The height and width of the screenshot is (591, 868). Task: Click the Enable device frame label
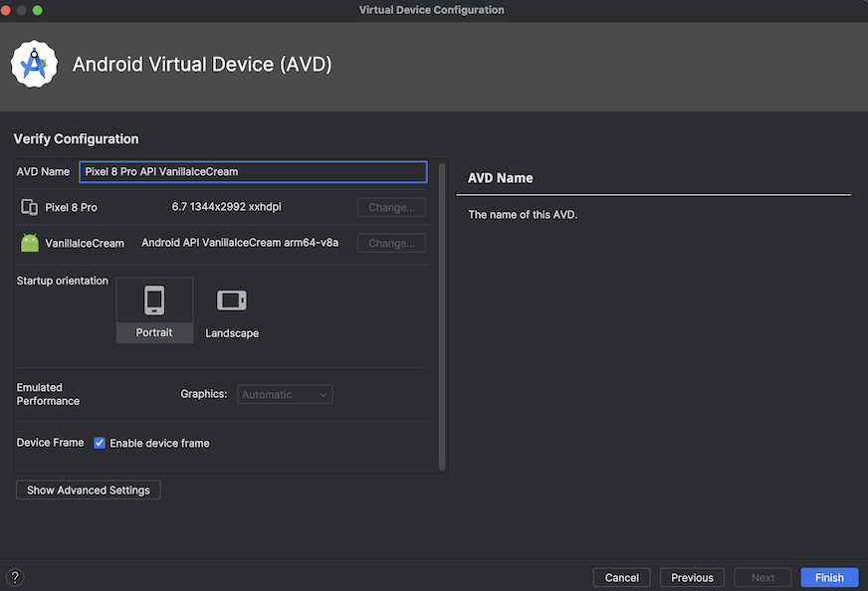[x=159, y=443]
